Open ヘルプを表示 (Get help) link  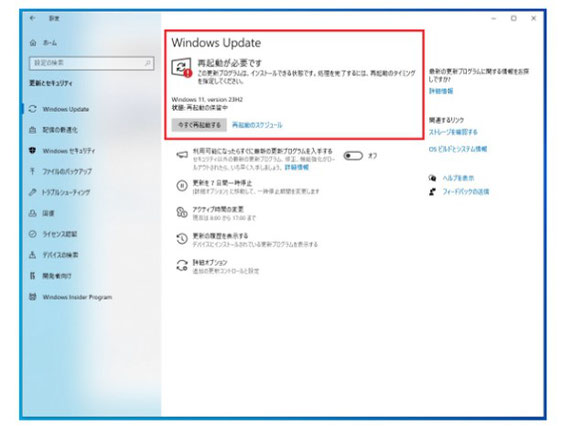[458, 178]
